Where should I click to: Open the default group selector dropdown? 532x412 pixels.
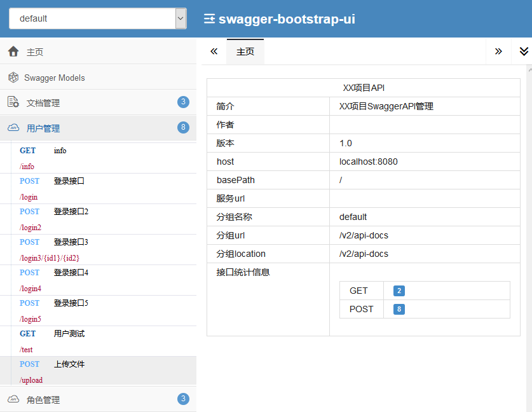click(x=97, y=18)
